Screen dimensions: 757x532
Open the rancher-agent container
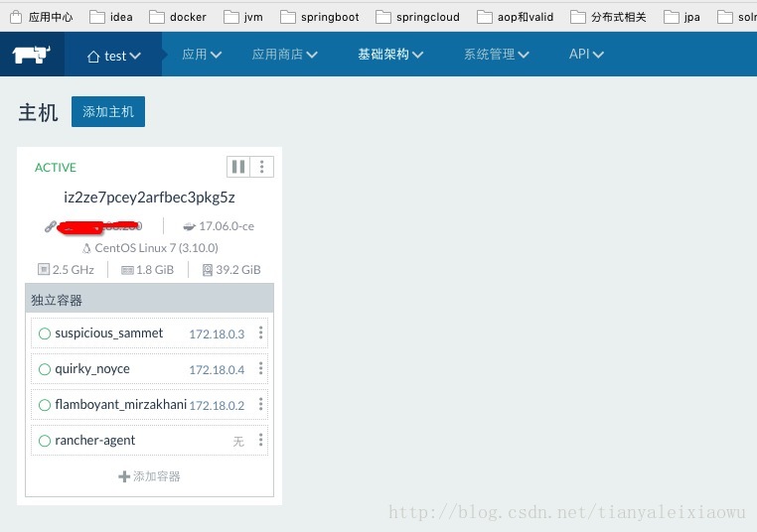94,441
